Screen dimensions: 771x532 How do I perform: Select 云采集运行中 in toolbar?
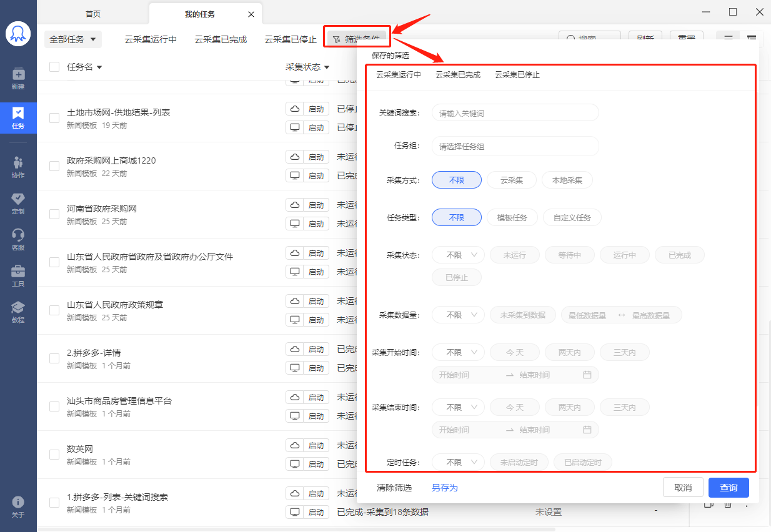151,39
